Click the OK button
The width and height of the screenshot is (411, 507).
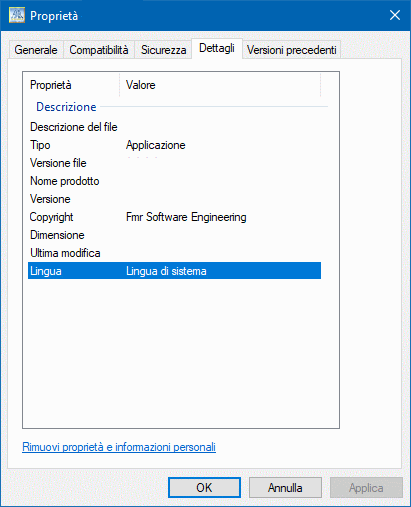pos(204,488)
